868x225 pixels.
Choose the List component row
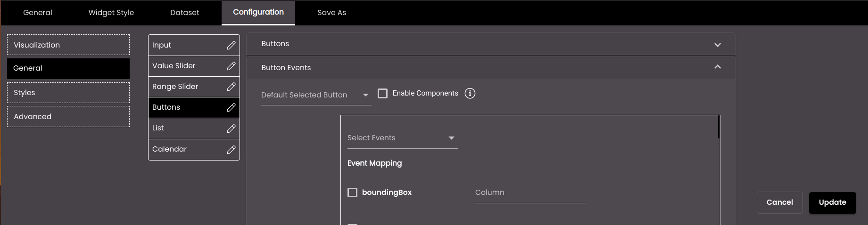[194, 128]
